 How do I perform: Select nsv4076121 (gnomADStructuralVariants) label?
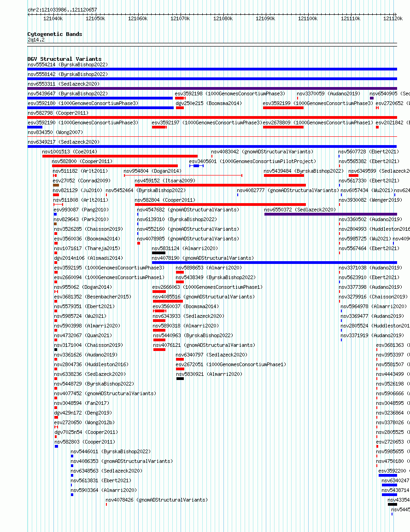(204, 345)
